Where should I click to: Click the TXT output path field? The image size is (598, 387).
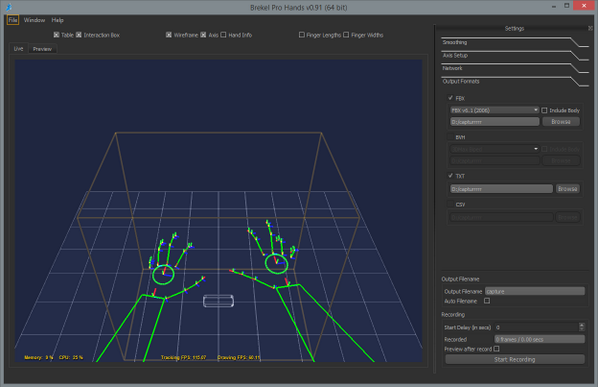501,189
